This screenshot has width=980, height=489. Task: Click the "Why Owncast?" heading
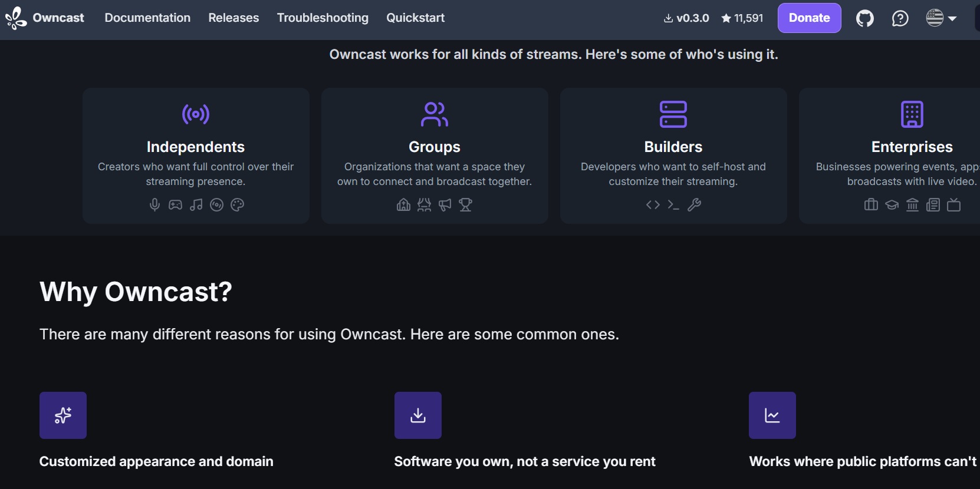136,292
